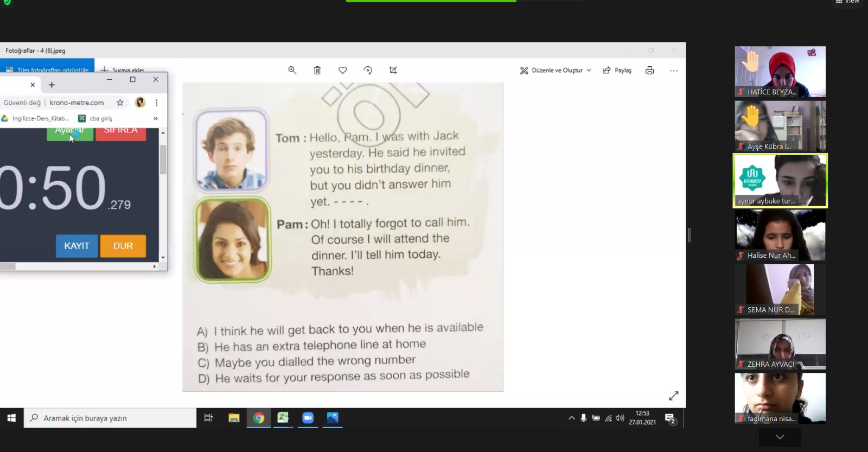Stop the timer with the DUR button

(123, 246)
